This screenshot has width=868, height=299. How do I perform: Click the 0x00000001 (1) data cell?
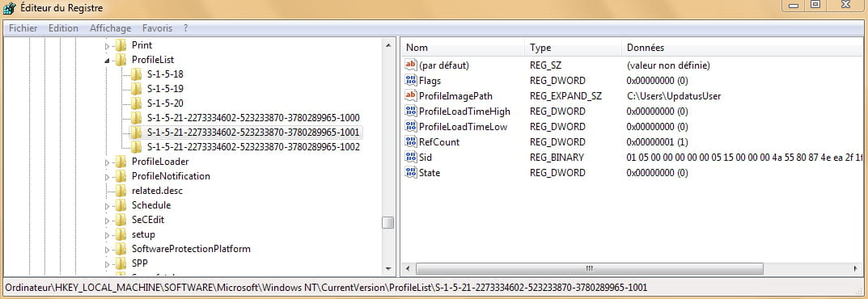point(657,142)
